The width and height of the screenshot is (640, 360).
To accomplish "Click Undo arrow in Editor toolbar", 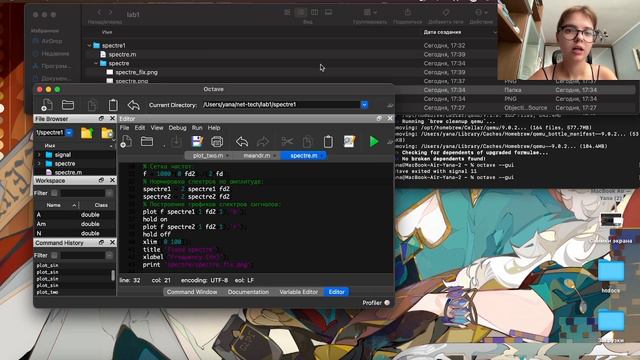I will (x=242, y=142).
